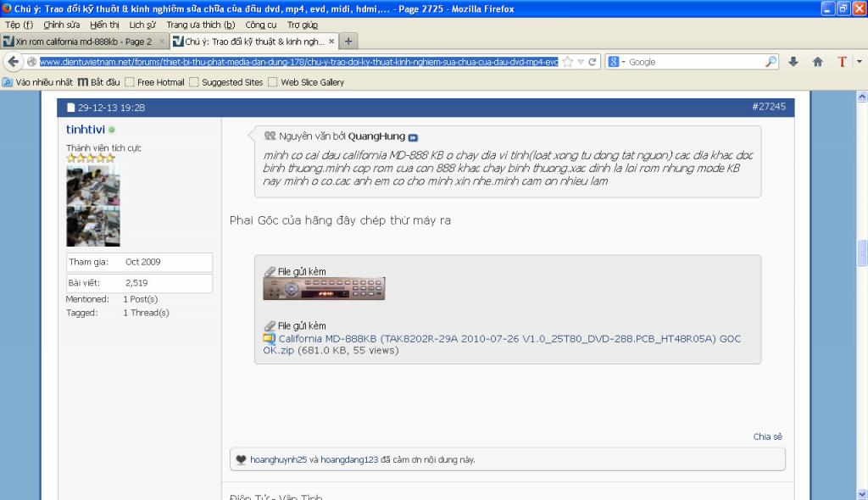Viewport: 868px width, 500px height.
Task: Select the 'Oct 2009' join date value
Action: point(142,262)
